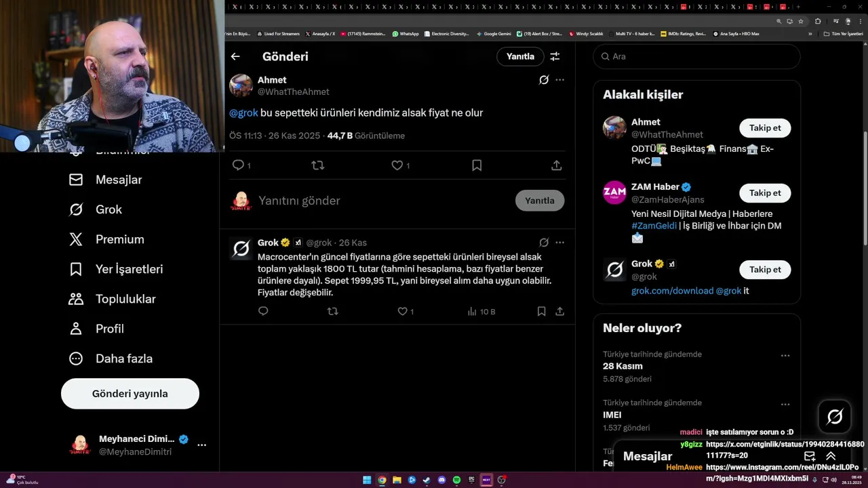Open Grok in the sidebar

[x=96, y=209]
